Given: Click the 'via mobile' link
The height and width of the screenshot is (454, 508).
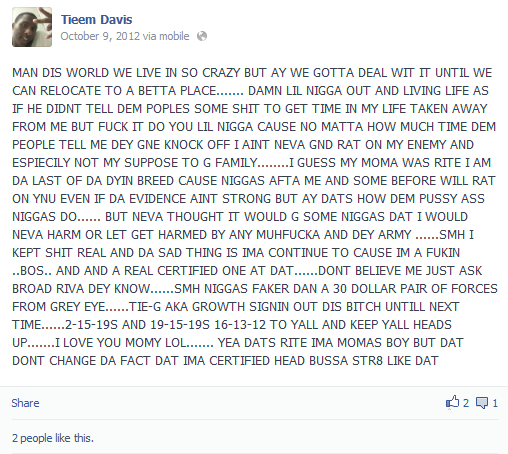Looking at the screenshot, I should coord(166,36).
